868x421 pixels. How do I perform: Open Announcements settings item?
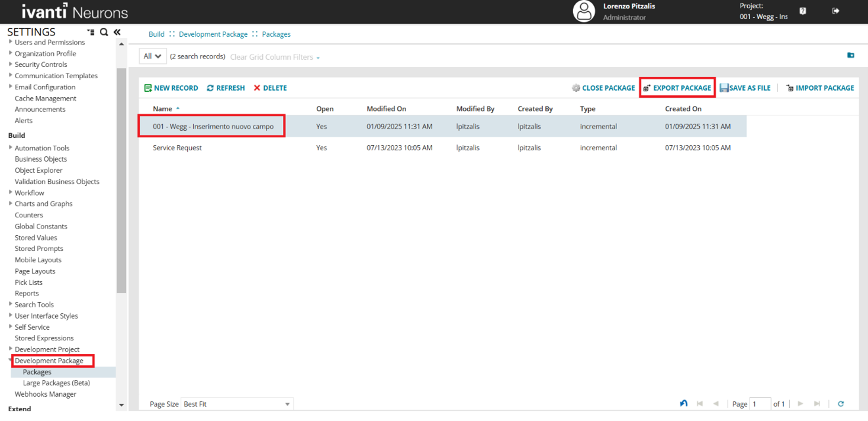point(40,109)
